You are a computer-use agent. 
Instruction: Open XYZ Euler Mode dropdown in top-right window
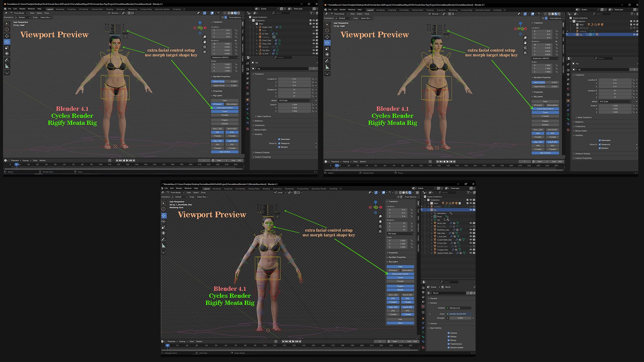pos(616,102)
